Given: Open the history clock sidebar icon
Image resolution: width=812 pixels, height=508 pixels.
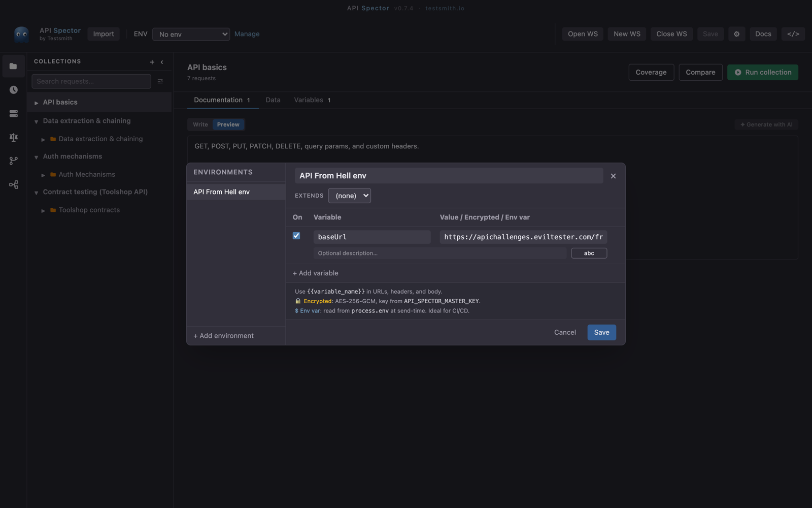Looking at the screenshot, I should 14,90.
